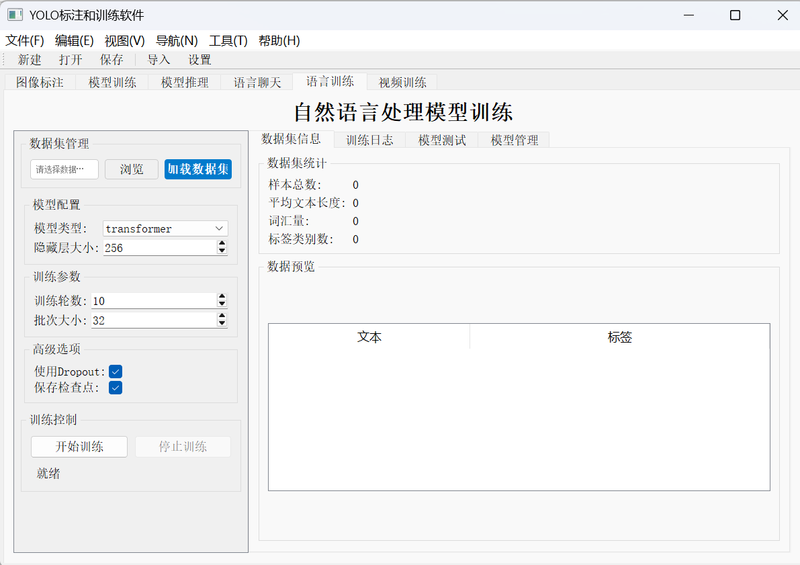Switch to the 语言聊天 tab
Screen dimensions: 800x565
pos(257,82)
